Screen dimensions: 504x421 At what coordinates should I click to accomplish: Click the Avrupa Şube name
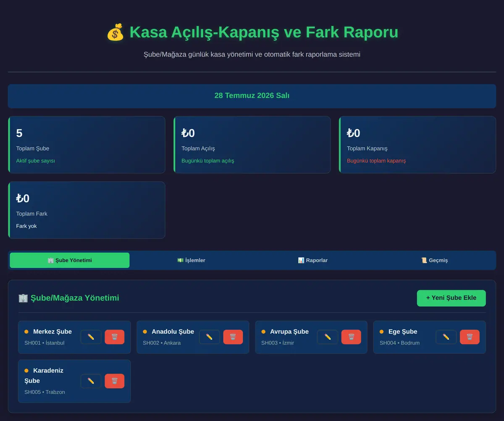click(289, 332)
